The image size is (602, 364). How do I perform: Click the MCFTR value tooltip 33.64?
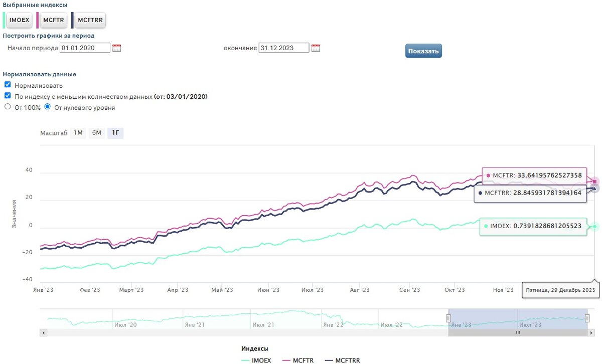point(534,175)
